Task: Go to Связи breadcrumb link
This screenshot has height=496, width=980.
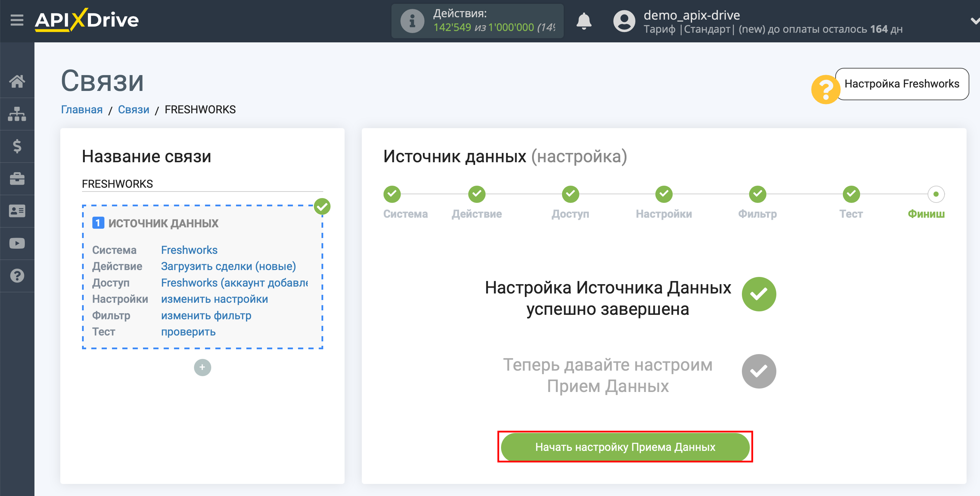Action: 134,110
